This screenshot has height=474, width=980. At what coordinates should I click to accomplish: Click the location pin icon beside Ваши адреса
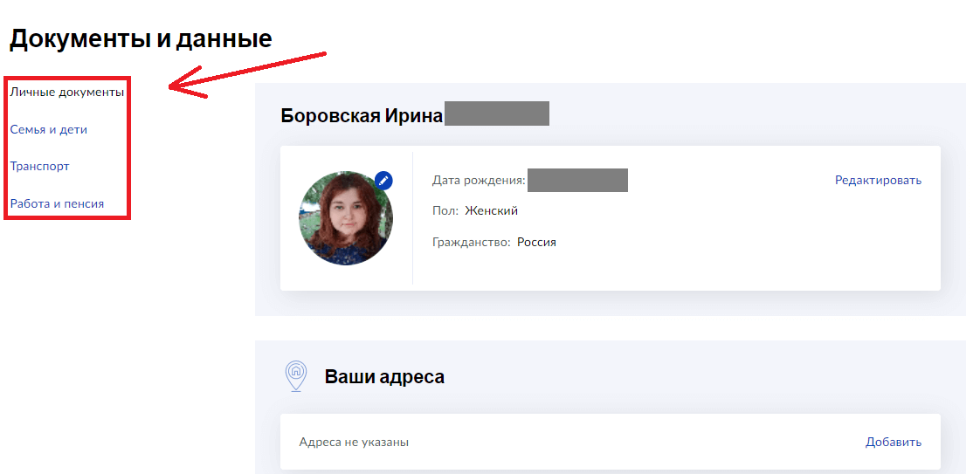pos(296,376)
